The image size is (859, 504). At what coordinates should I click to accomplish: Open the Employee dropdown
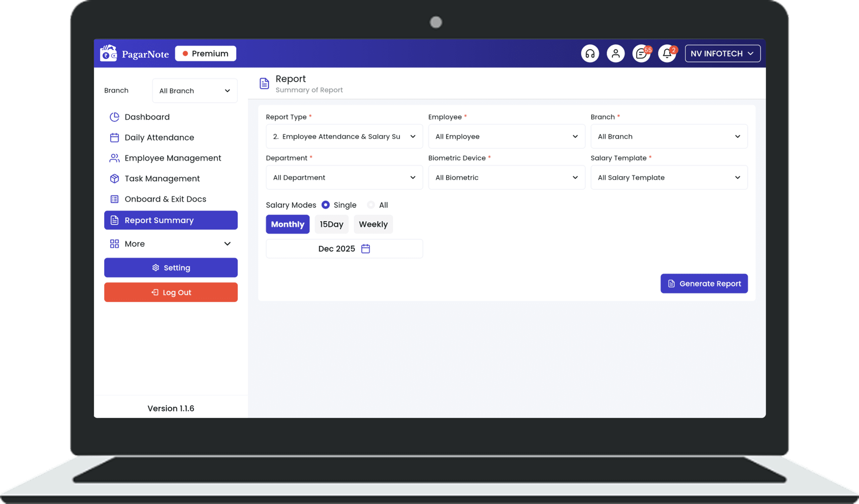click(507, 136)
